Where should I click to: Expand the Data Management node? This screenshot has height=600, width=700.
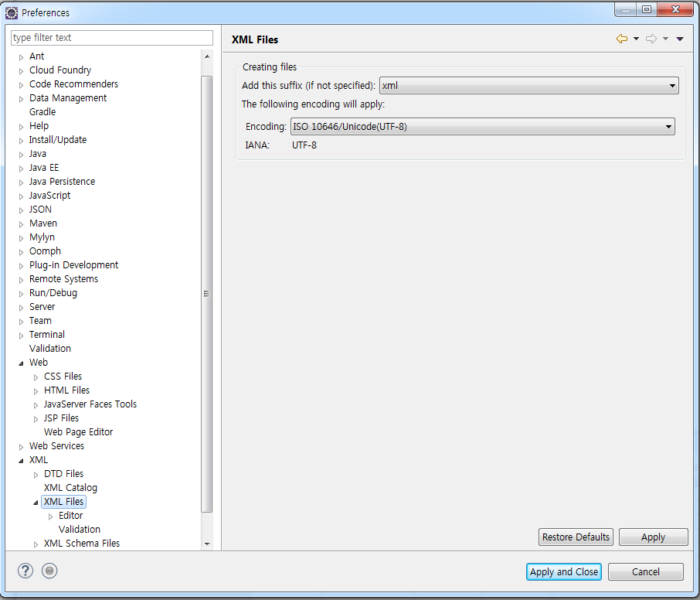click(21, 99)
